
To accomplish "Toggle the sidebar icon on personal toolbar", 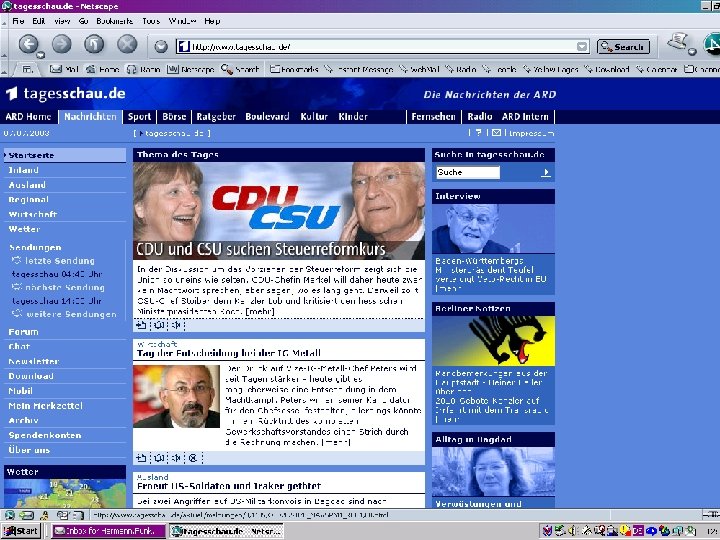I will pyautogui.click(x=28, y=69).
